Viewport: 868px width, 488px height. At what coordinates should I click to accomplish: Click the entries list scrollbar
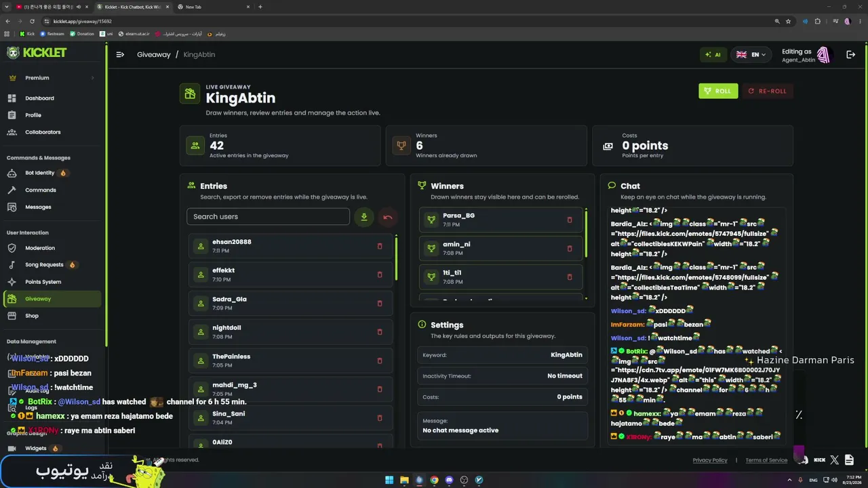[x=396, y=258]
